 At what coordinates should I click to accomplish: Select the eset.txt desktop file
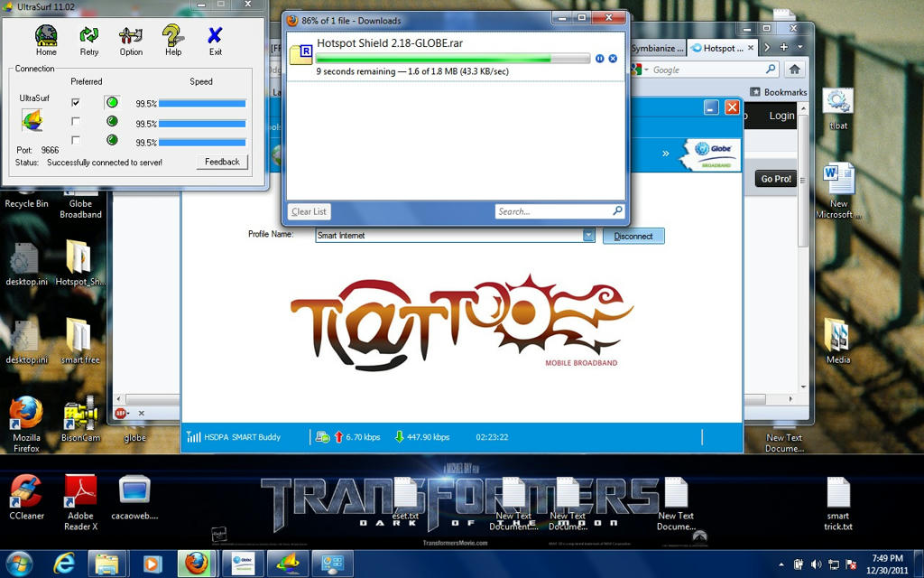pos(405,499)
